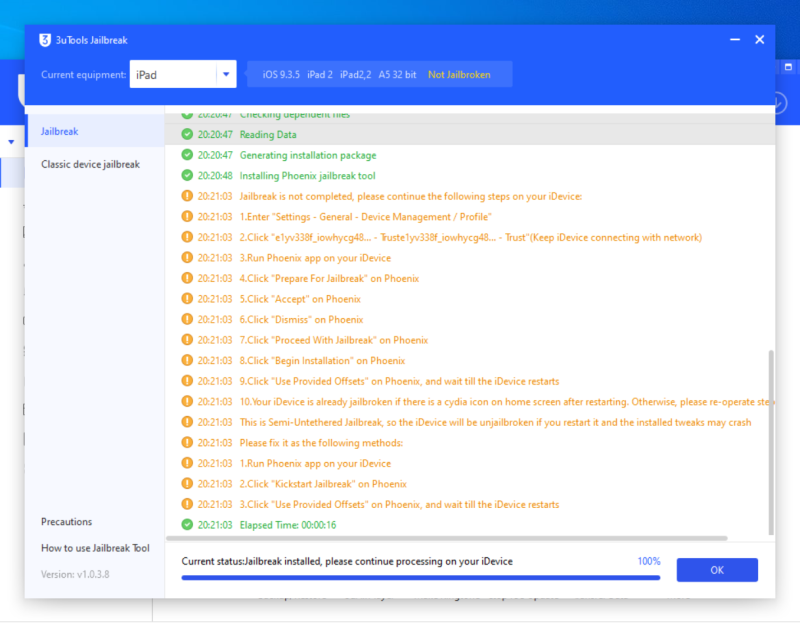The height and width of the screenshot is (623, 800).
Task: Click check icon beside Generating installation package
Action: pyautogui.click(x=187, y=155)
